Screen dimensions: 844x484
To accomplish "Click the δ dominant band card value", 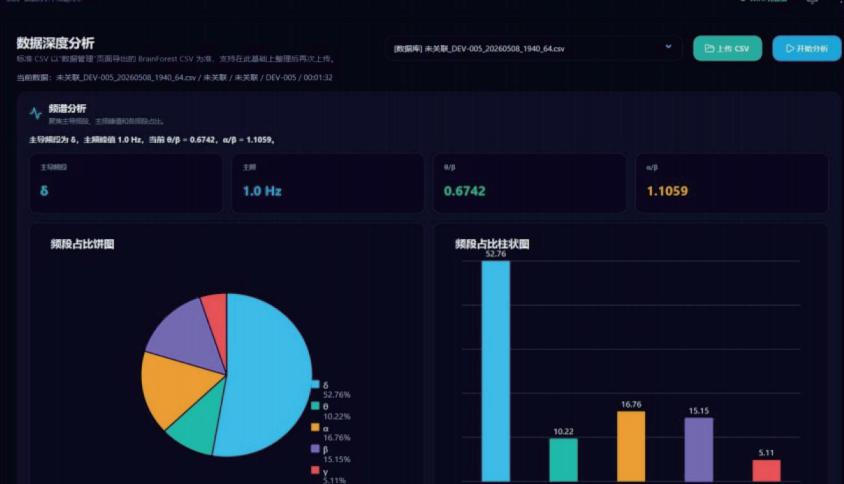I will pyautogui.click(x=44, y=191).
